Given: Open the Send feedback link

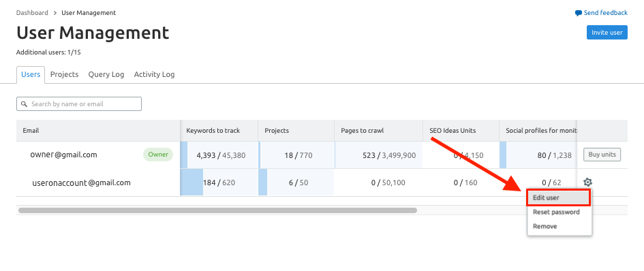Looking at the screenshot, I should pos(601,13).
